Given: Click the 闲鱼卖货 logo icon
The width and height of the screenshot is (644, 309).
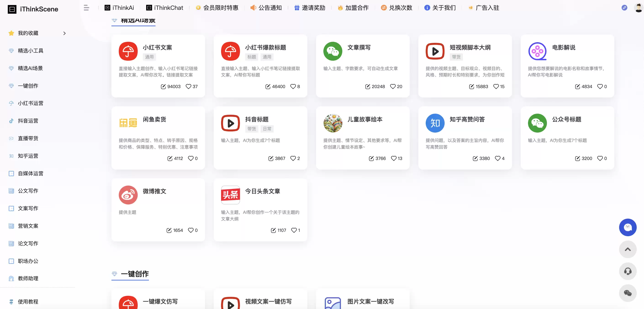Looking at the screenshot, I should [128, 123].
